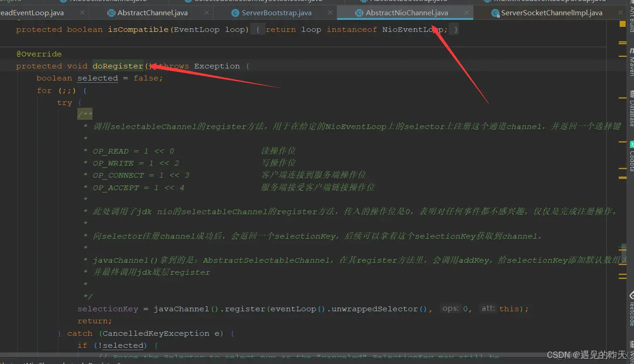This screenshot has height=364, width=634.
Task: Jump to the topmost warning stripe mark
Action: [x=622, y=43]
